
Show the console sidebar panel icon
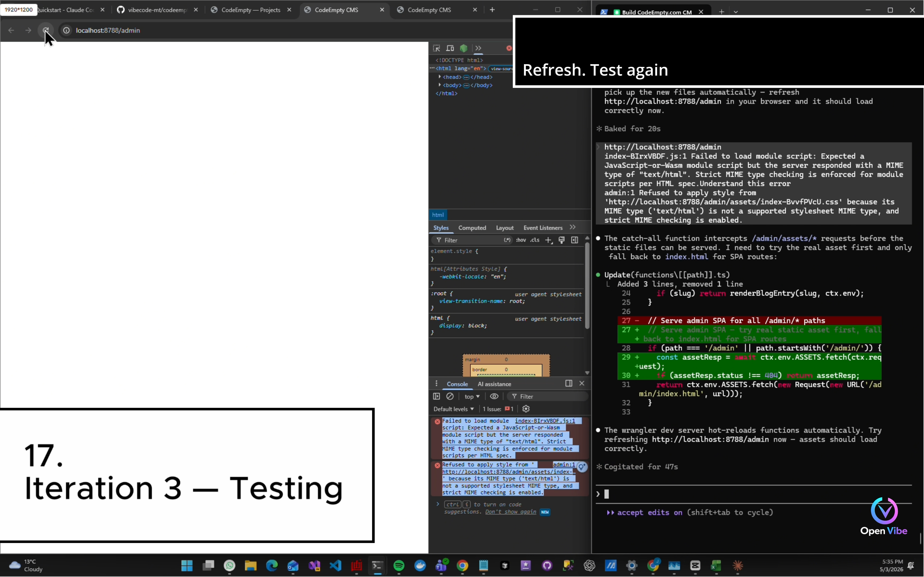(x=436, y=396)
